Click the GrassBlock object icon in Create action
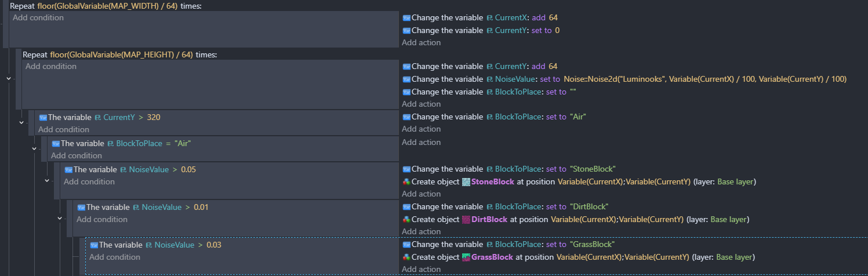This screenshot has width=868, height=276. [x=466, y=257]
